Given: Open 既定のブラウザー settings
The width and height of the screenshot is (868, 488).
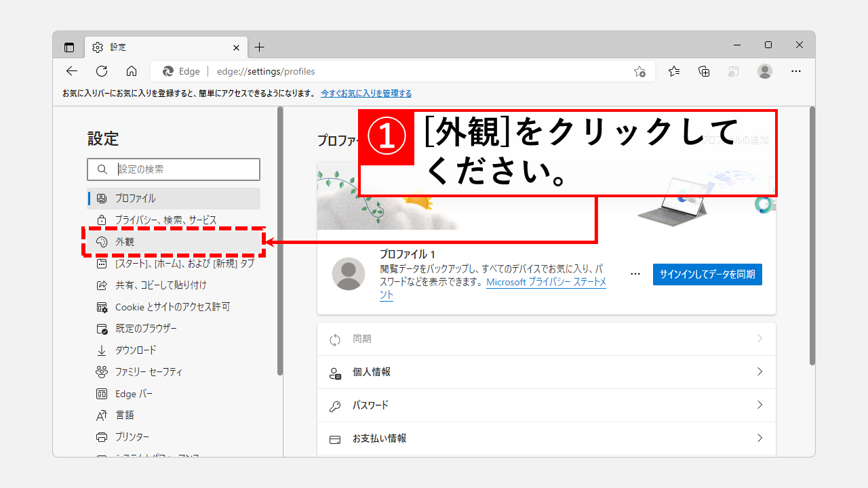Looking at the screenshot, I should [174, 329].
